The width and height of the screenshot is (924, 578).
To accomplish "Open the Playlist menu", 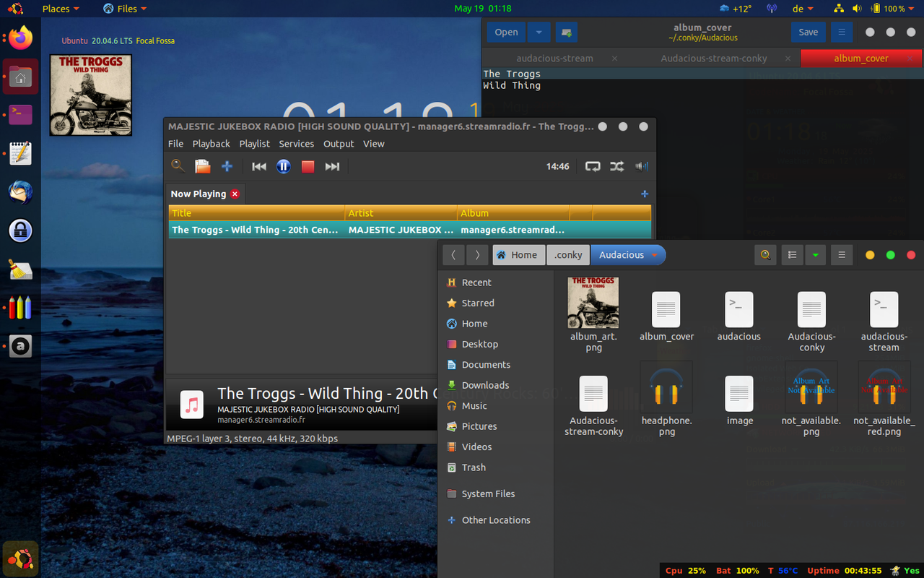I will pos(254,144).
